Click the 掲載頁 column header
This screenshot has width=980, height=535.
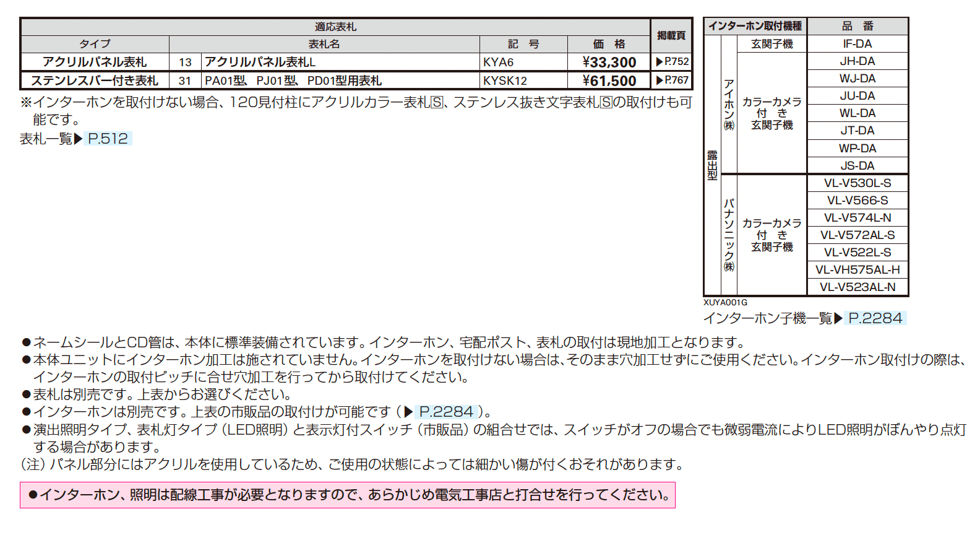click(671, 36)
